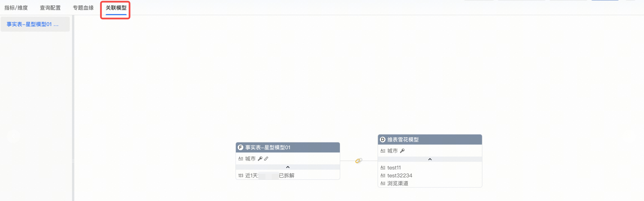Viewport: 644px width, 201px height.
Task: Click the F badge on the fact table header
Action: (241, 147)
